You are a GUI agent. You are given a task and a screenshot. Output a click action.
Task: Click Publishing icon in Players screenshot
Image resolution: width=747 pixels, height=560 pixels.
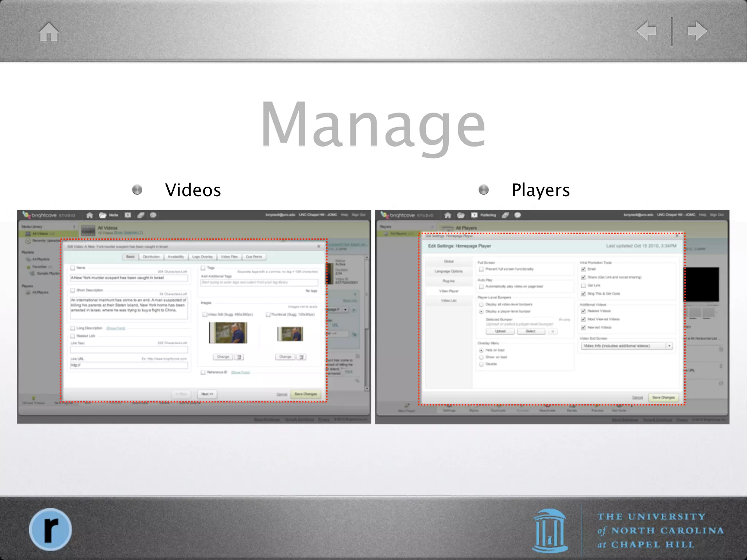coord(474,215)
